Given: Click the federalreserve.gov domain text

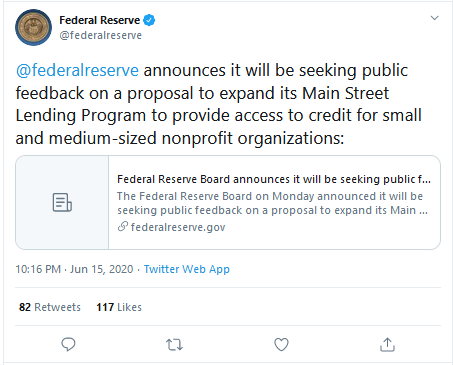Looking at the screenshot, I should [178, 227].
